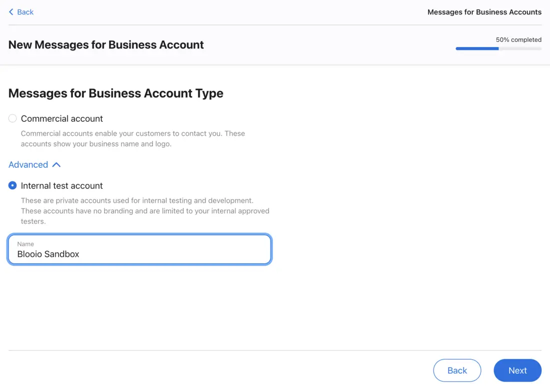Click the 50% completed label

coord(518,39)
